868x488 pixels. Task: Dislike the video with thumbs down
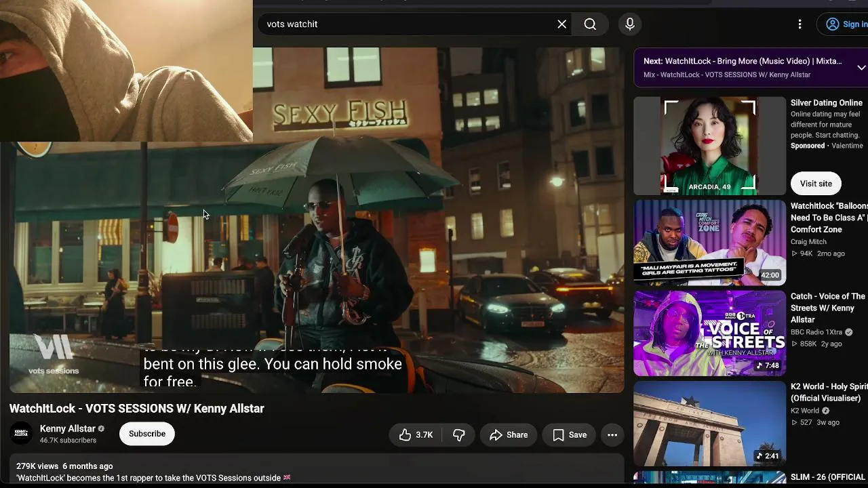click(459, 435)
